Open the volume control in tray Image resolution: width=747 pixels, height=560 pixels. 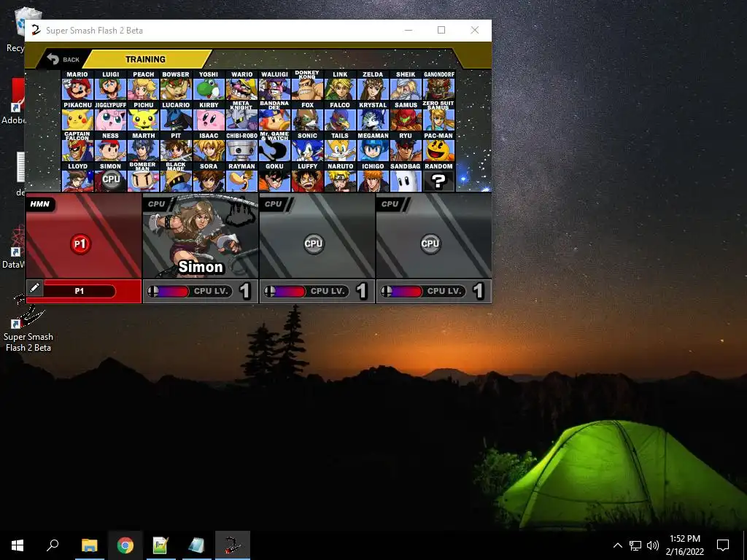653,545
